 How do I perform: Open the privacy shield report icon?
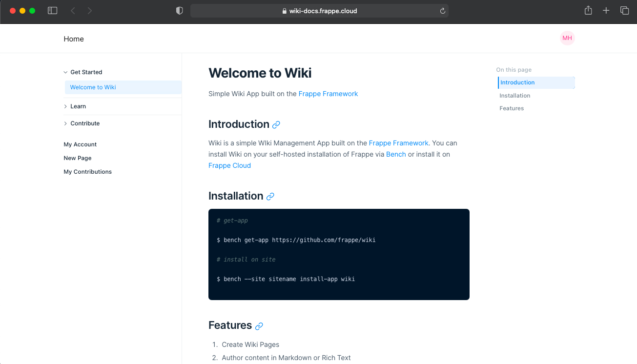[179, 10]
